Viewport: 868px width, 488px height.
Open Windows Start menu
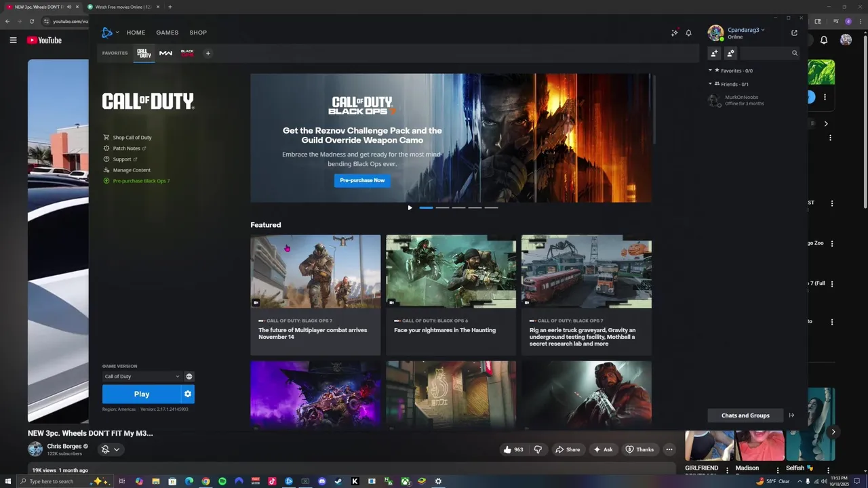pyautogui.click(x=7, y=481)
